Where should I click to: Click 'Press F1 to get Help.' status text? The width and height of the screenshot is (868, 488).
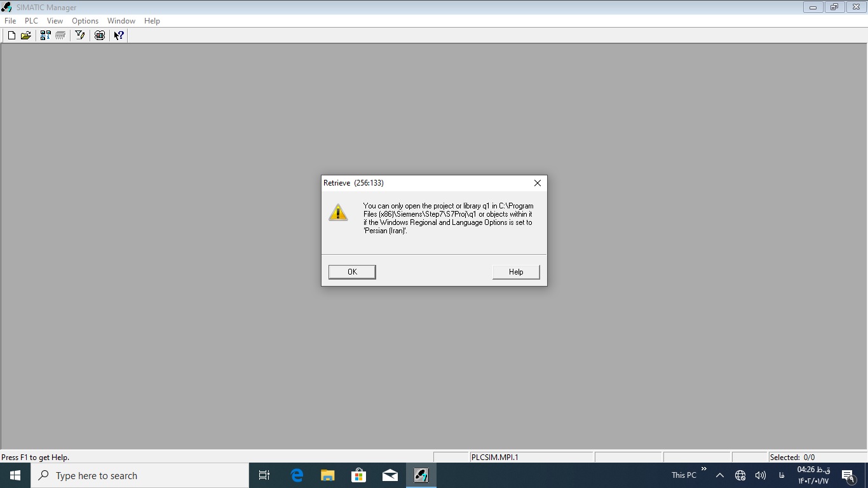pyautogui.click(x=36, y=457)
